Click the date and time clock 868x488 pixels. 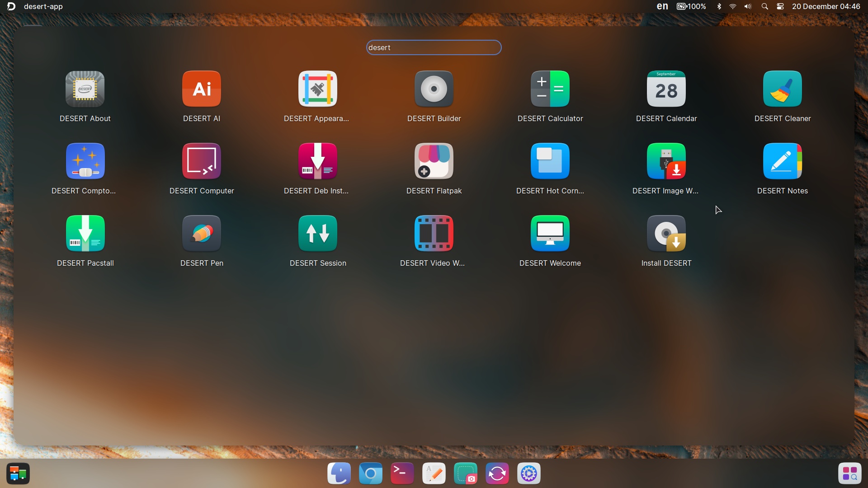point(826,6)
